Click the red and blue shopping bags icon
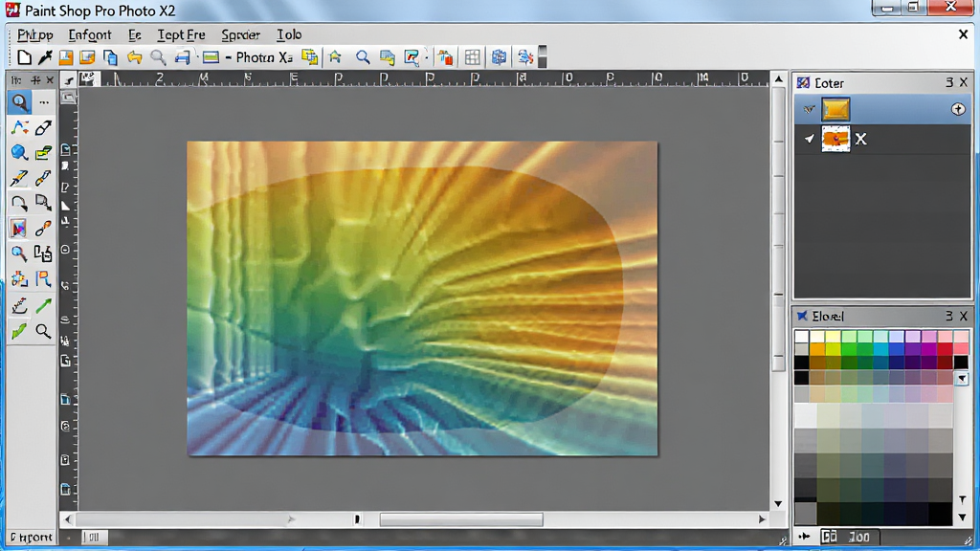 click(x=446, y=57)
